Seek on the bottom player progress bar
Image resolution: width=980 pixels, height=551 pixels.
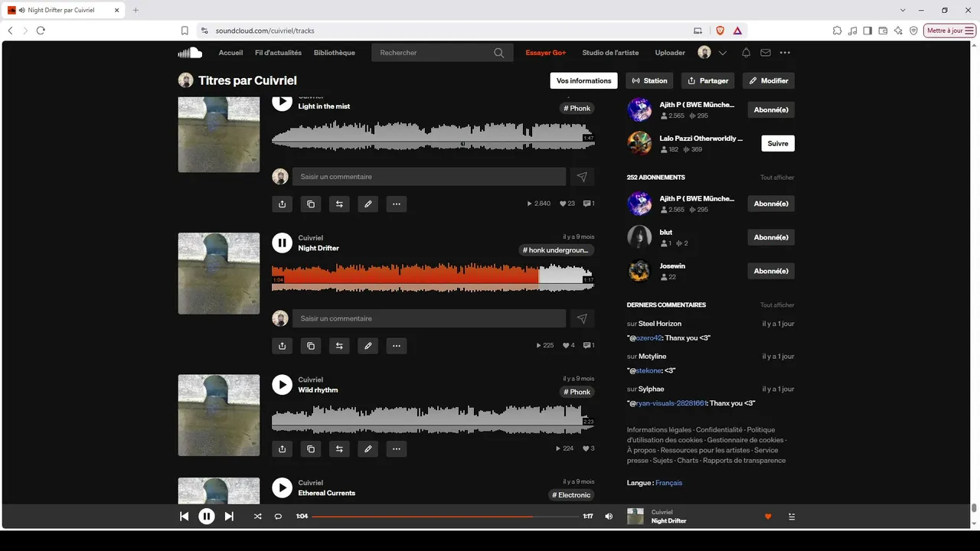click(445, 517)
